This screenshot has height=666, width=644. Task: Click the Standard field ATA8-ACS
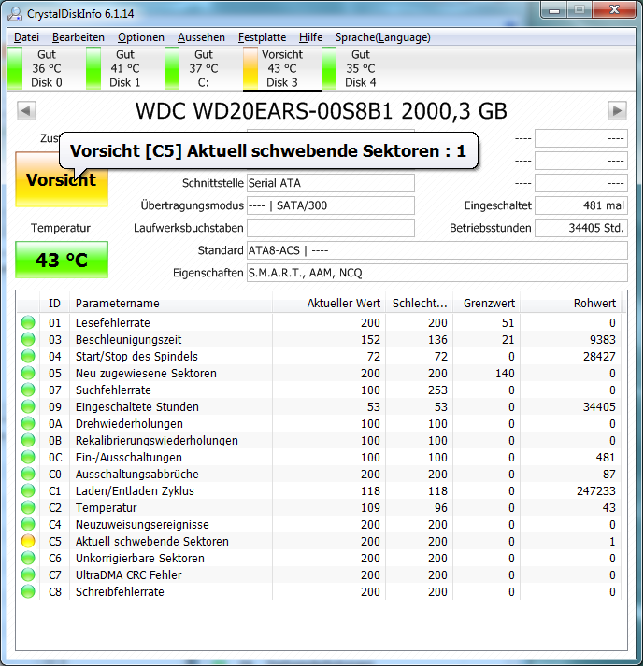coord(437,250)
